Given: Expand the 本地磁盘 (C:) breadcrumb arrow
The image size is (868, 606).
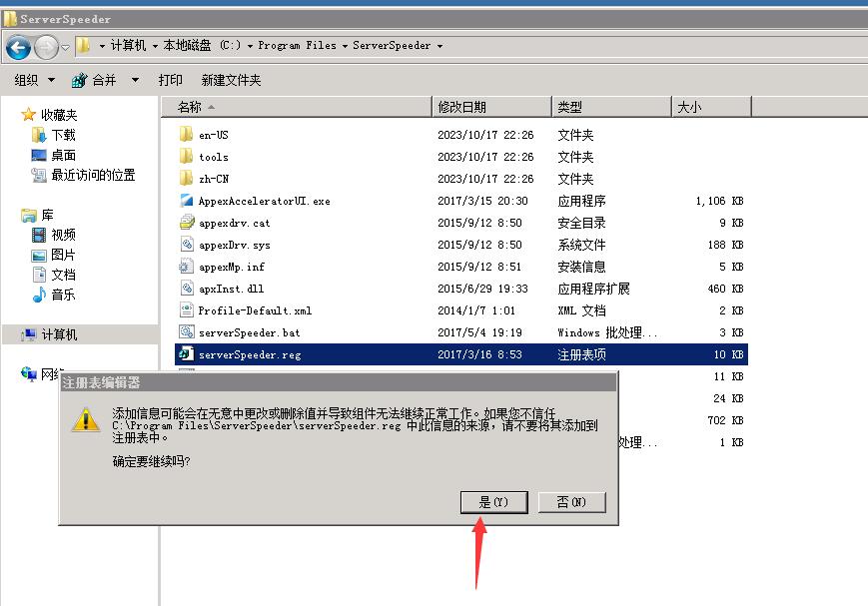Looking at the screenshot, I should (251, 46).
